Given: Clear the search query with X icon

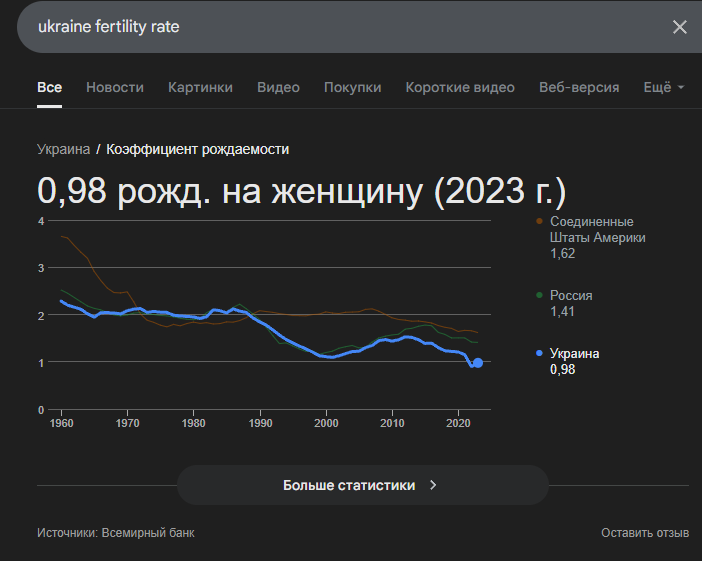Looking at the screenshot, I should [680, 27].
